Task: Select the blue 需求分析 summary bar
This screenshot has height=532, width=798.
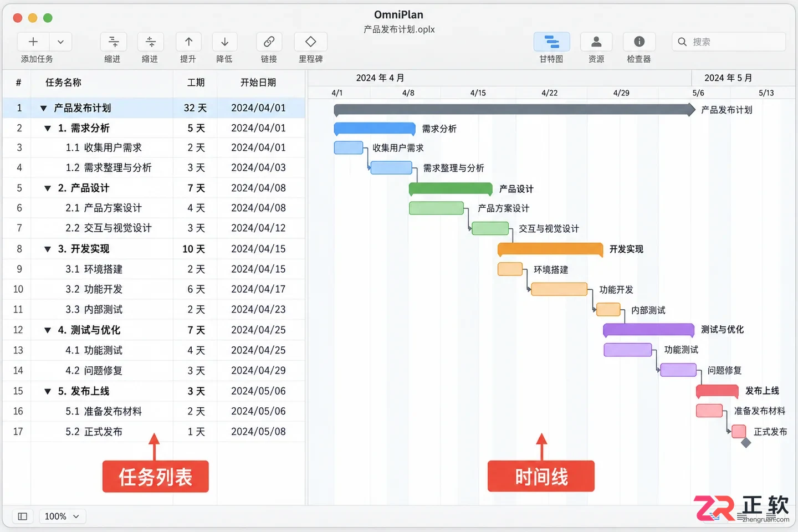Action: tap(375, 129)
